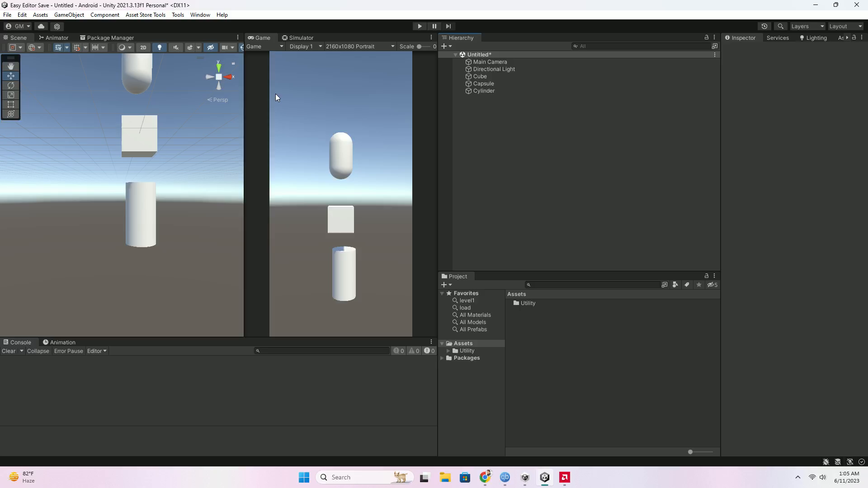The width and height of the screenshot is (868, 488).
Task: Toggle grid visibility in scene toolbar
Action: click(58, 47)
